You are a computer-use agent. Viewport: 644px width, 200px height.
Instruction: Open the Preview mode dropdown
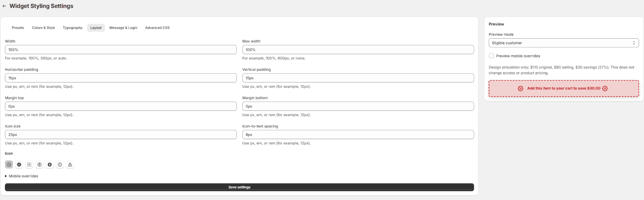coord(564,43)
